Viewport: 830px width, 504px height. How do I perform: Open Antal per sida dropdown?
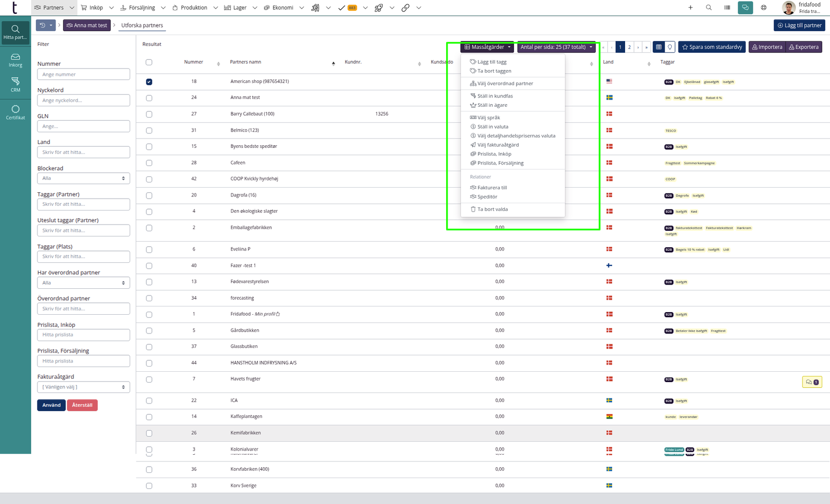click(x=556, y=47)
